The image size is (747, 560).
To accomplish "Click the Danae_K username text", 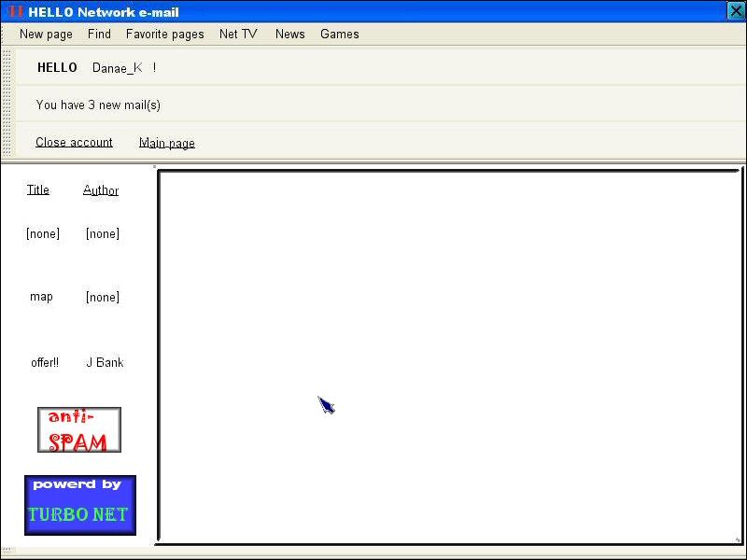I will tap(118, 68).
